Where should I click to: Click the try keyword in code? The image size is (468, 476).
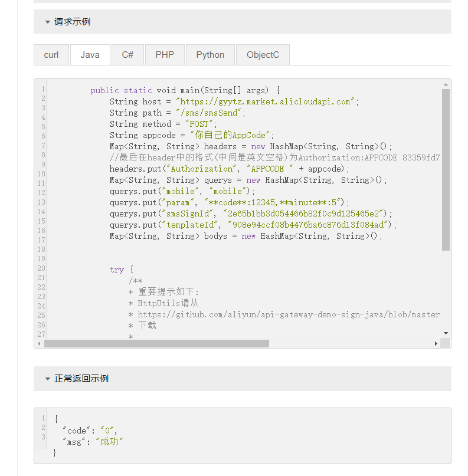tap(117, 270)
